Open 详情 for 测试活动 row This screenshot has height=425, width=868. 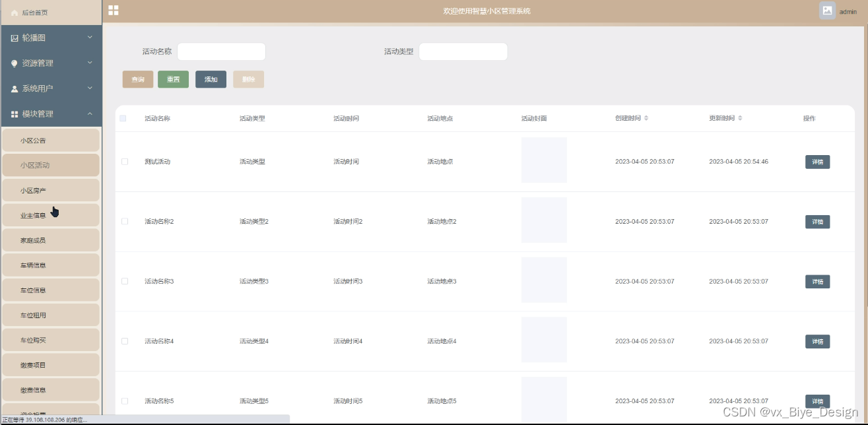coord(817,162)
